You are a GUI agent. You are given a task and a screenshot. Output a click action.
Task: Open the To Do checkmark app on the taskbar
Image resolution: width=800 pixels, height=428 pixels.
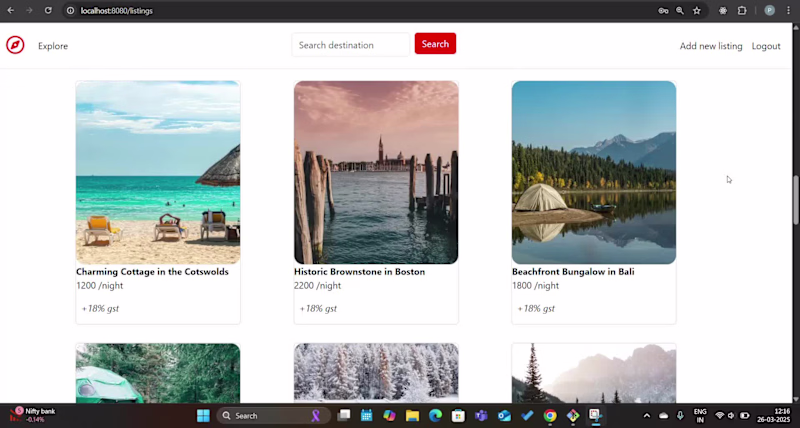coord(527,416)
